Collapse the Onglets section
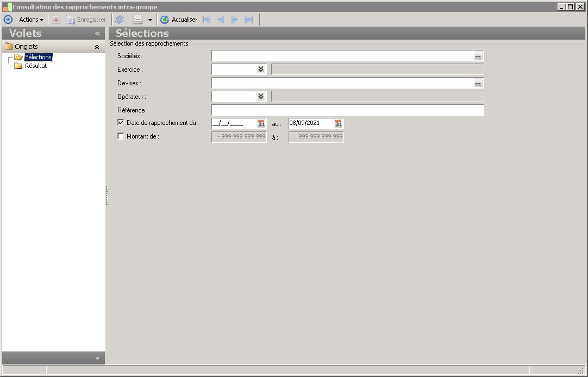This screenshot has height=377, width=588. [x=97, y=47]
